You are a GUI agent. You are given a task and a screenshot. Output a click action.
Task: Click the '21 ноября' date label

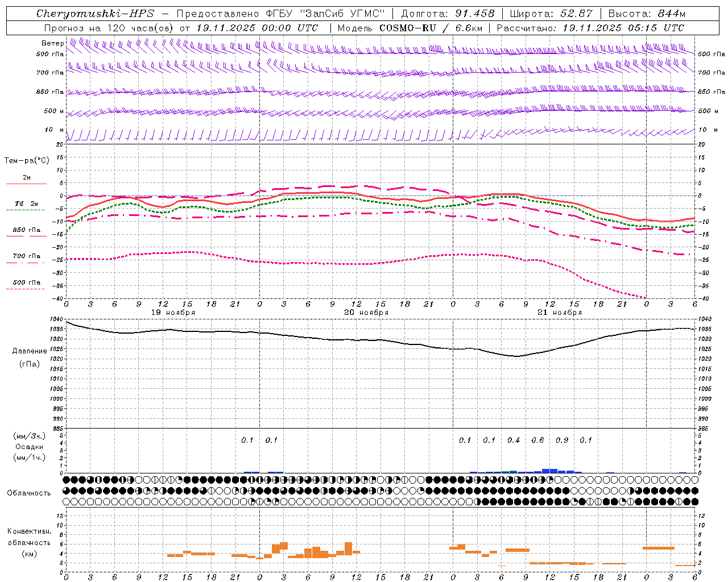(x=560, y=312)
